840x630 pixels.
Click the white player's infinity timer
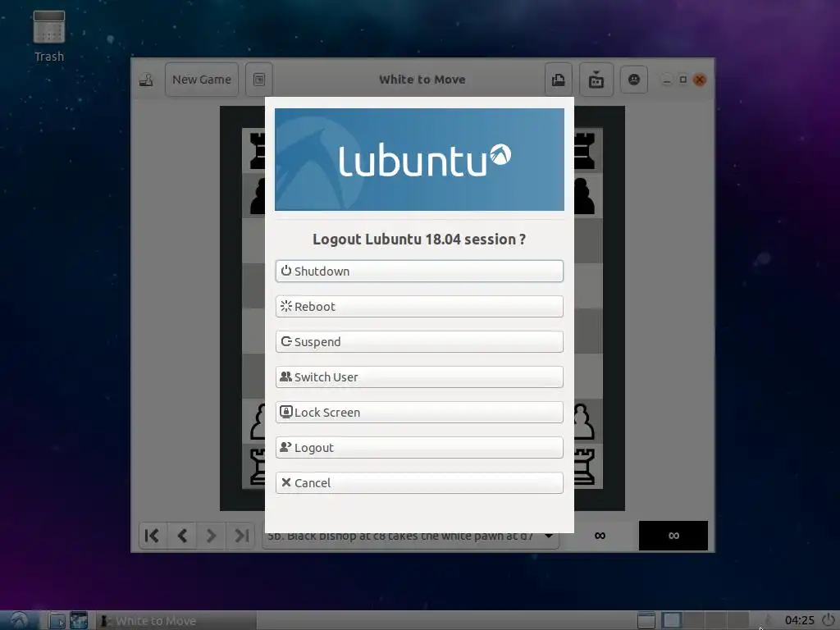point(600,535)
